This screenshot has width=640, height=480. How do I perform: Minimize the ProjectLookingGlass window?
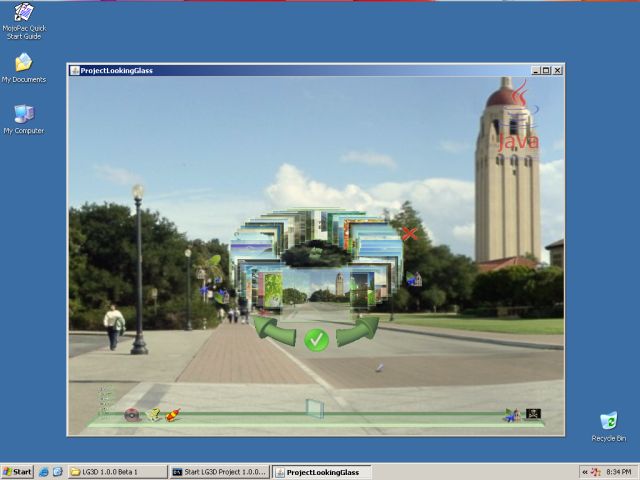click(536, 71)
